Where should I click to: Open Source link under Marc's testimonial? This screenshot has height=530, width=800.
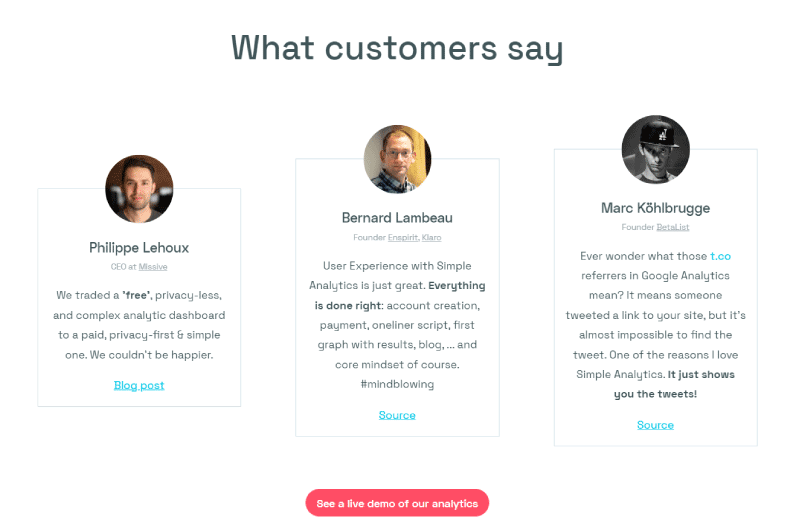(x=656, y=425)
